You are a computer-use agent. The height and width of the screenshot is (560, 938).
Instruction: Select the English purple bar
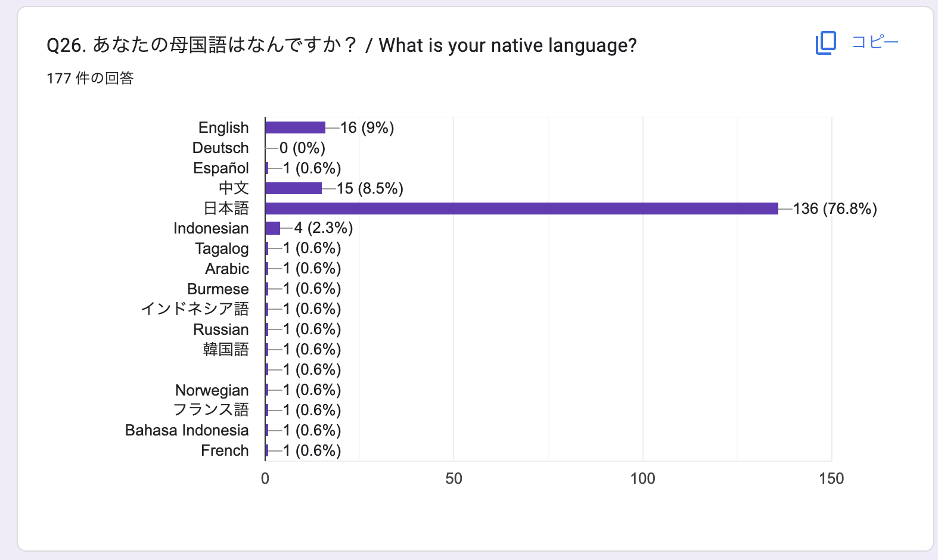tap(296, 127)
